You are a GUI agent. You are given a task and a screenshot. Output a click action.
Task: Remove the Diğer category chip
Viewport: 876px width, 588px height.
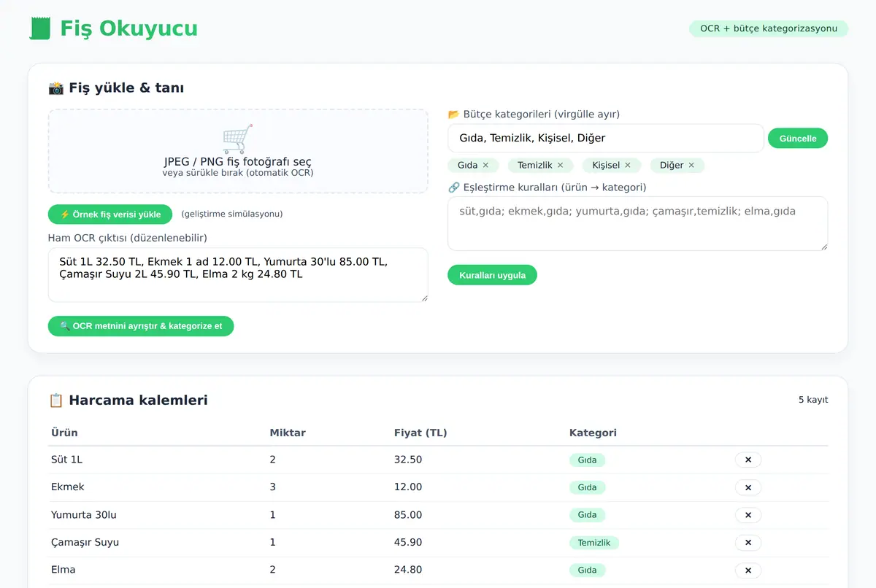coord(691,166)
